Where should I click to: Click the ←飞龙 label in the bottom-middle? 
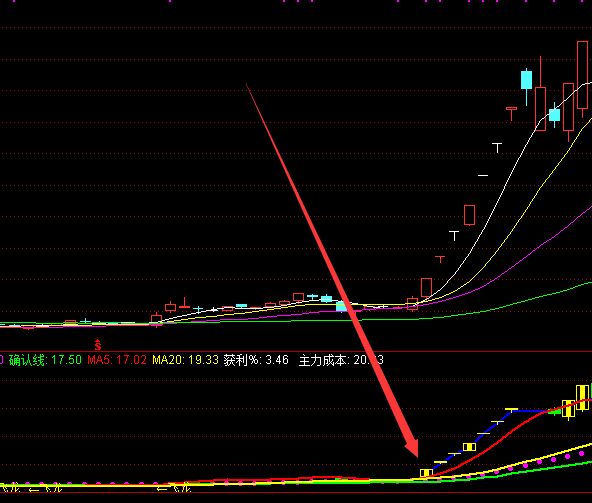point(174,489)
